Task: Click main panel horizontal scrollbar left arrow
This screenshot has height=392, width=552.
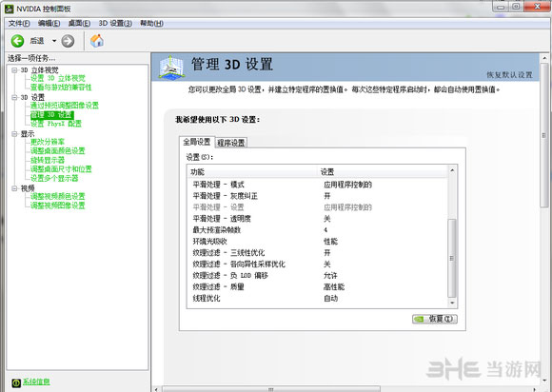Action: (157, 389)
